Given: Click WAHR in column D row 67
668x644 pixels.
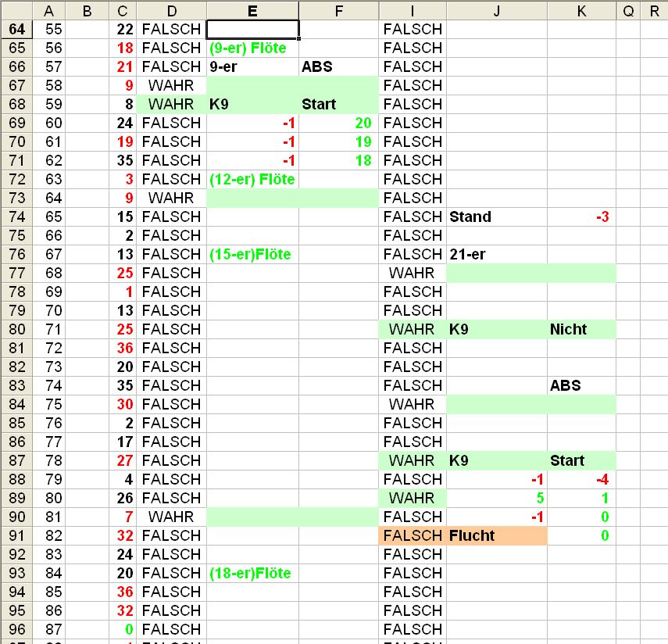Looking at the screenshot, I should [x=171, y=85].
